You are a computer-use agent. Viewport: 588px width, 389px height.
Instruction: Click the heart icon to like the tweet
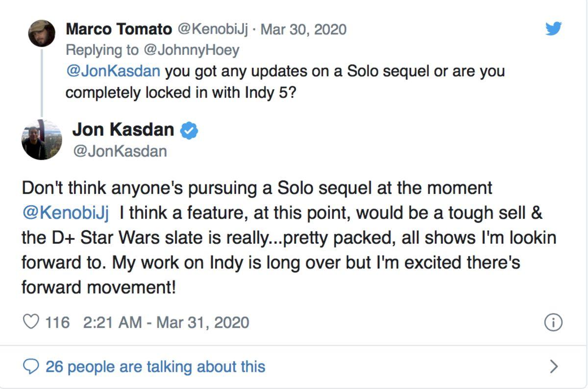(x=31, y=322)
